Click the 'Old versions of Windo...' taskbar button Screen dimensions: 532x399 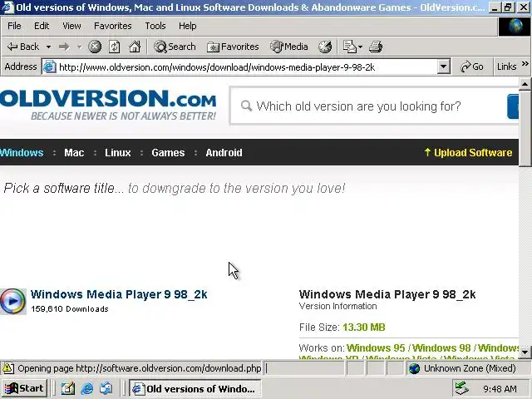pyautogui.click(x=195, y=388)
